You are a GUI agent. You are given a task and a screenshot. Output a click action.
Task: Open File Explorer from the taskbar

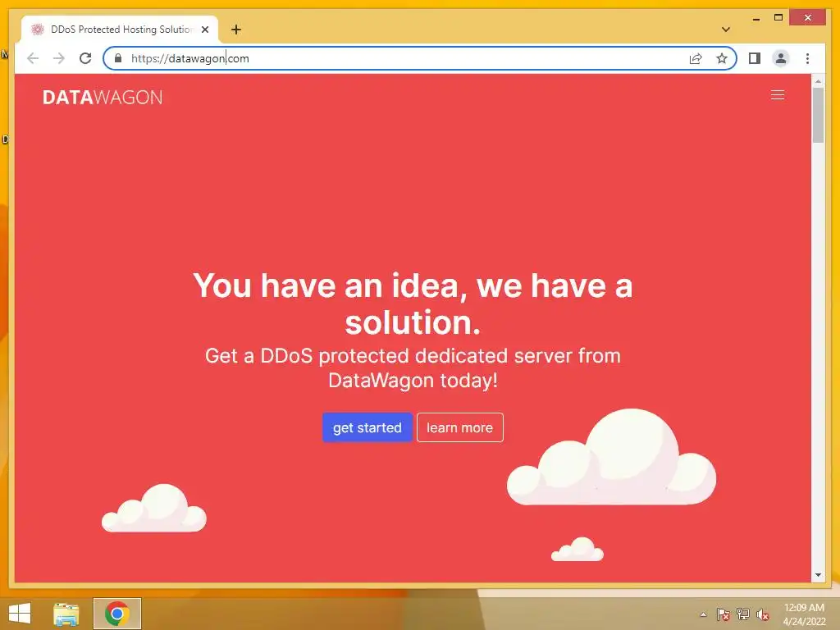[x=66, y=614]
